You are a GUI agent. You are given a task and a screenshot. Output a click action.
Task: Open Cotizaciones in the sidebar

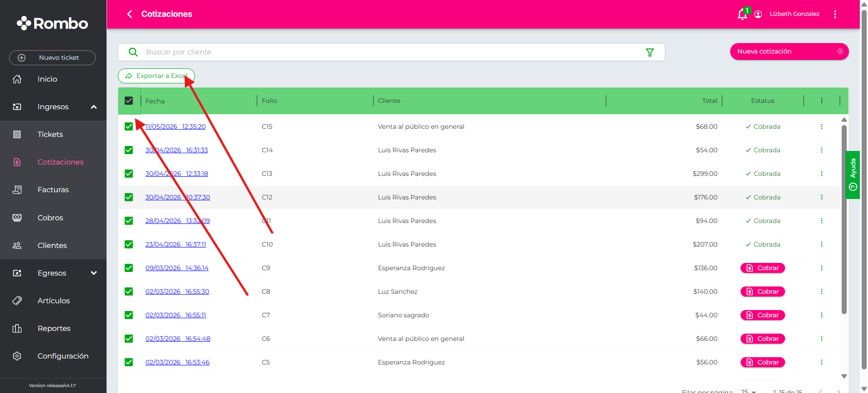coord(60,162)
